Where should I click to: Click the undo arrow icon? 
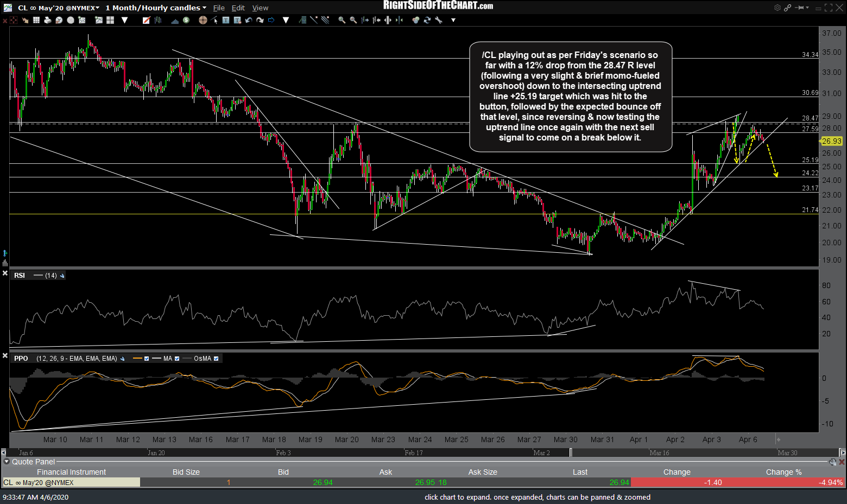click(x=249, y=20)
